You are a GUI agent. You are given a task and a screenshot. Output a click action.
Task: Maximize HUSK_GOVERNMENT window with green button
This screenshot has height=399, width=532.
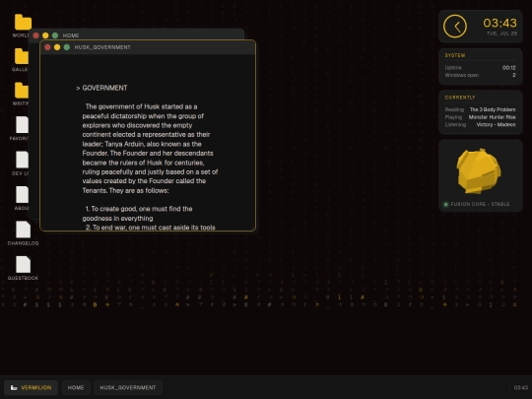point(67,47)
